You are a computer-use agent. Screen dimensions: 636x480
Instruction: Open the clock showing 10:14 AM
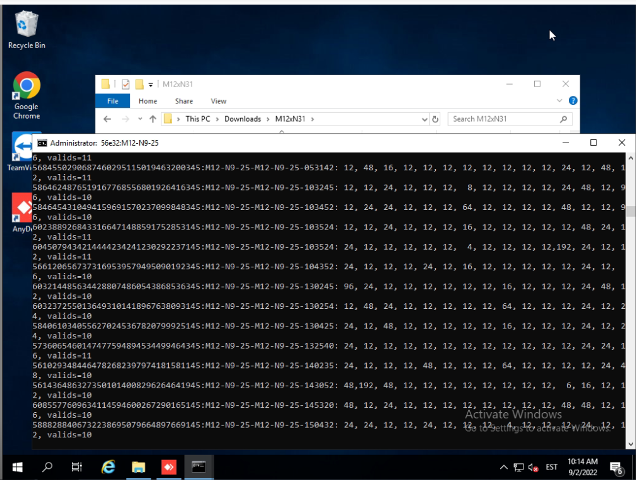[x=582, y=467]
